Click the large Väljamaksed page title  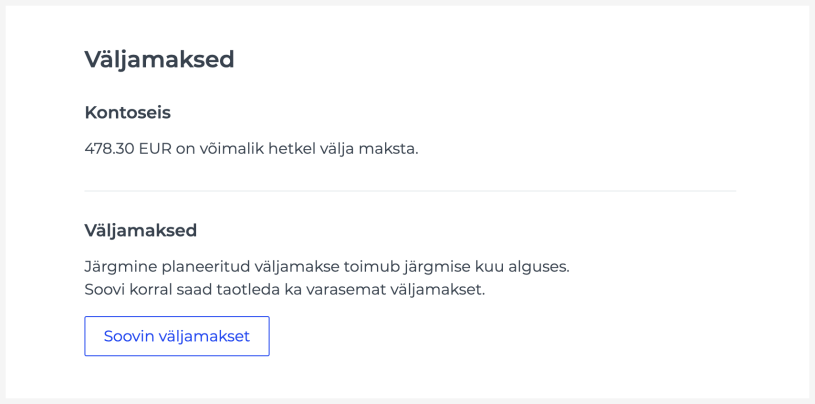pos(159,59)
